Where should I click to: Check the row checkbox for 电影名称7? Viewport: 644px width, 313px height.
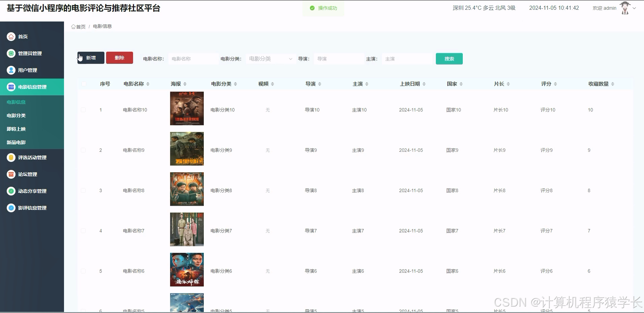point(83,231)
